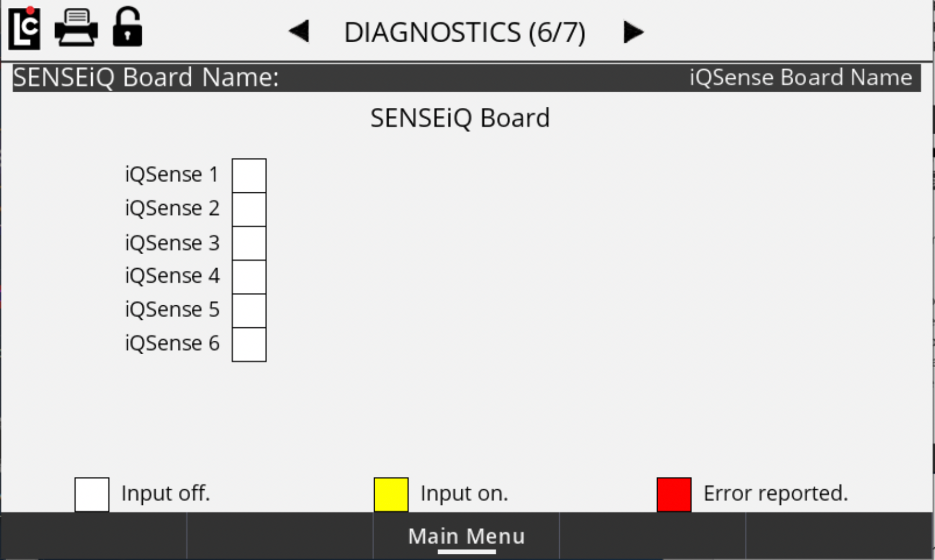Click the SENSEiQ Board Name label
Image resolution: width=935 pixels, height=560 pixels.
pyautogui.click(x=146, y=78)
